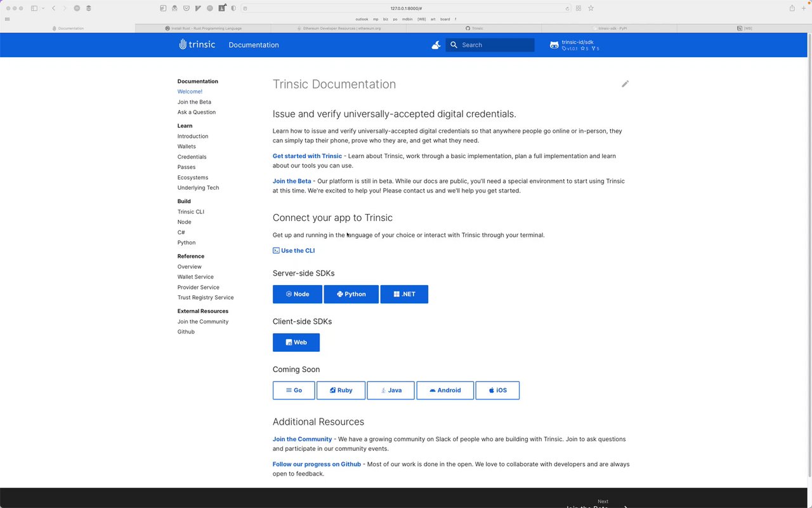Open the sidebar dropdown chevron
Viewport: 812px width, 508px height.
[x=43, y=8]
